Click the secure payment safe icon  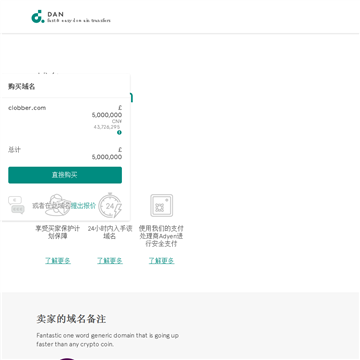(x=162, y=206)
